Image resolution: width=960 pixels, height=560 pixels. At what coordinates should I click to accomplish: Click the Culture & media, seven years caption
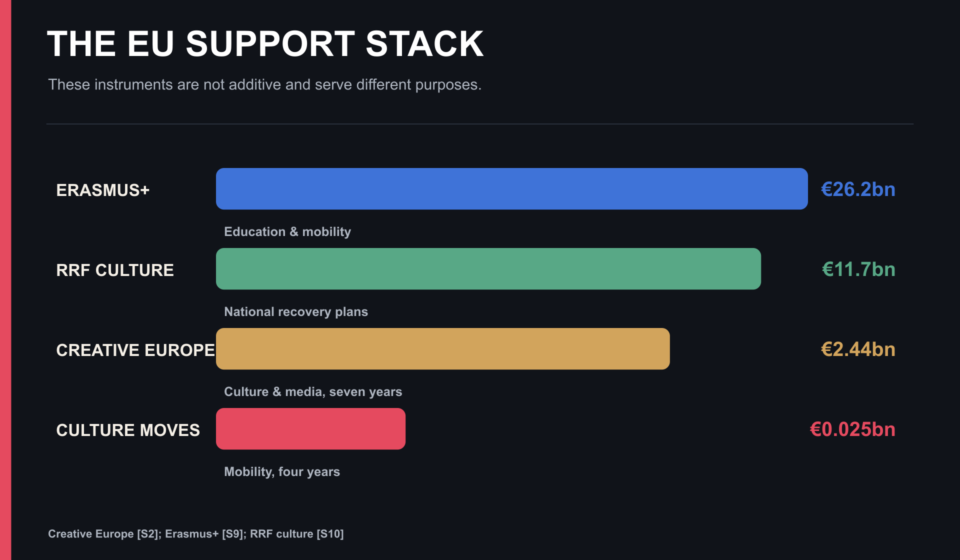(313, 392)
